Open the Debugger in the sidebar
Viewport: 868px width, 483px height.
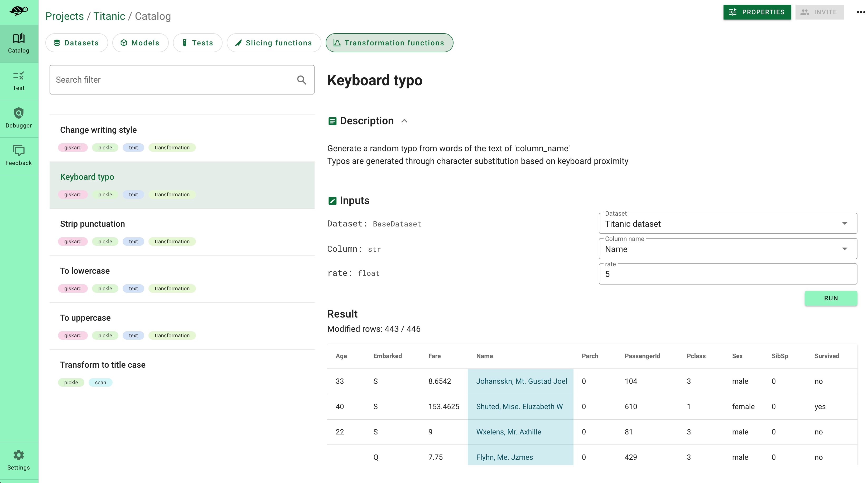(18, 118)
